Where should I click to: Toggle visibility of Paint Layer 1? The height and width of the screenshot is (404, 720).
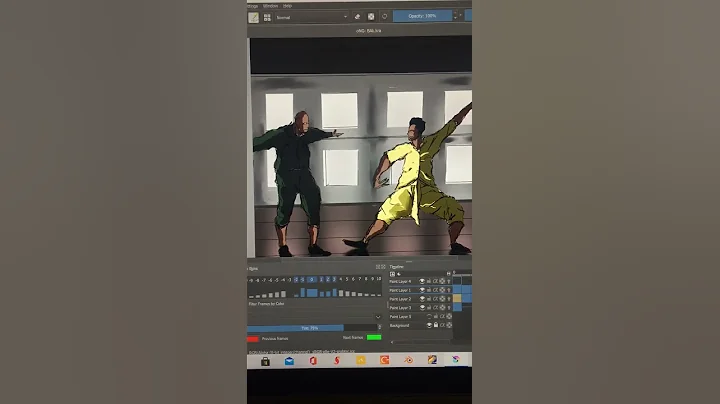[422, 290]
